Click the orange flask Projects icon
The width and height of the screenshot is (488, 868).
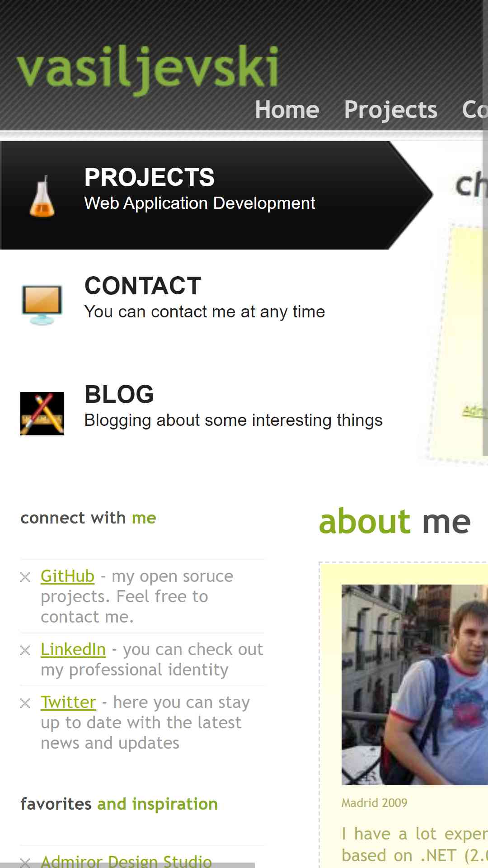[42, 196]
